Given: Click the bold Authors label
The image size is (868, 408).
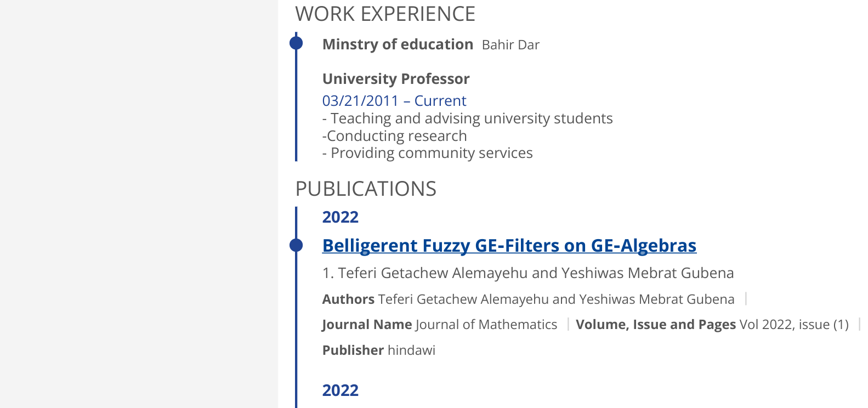Looking at the screenshot, I should 348,299.
